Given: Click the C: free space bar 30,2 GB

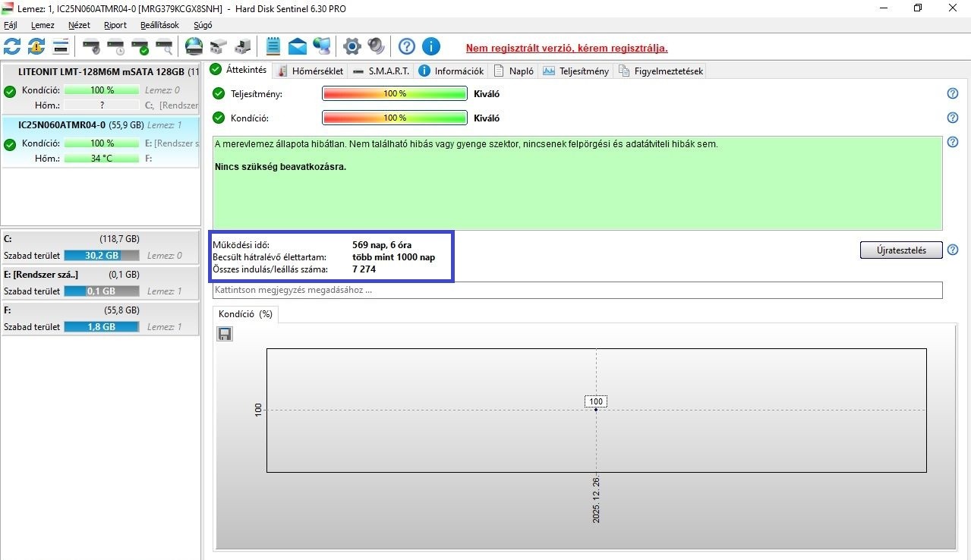Looking at the screenshot, I should click(x=102, y=256).
